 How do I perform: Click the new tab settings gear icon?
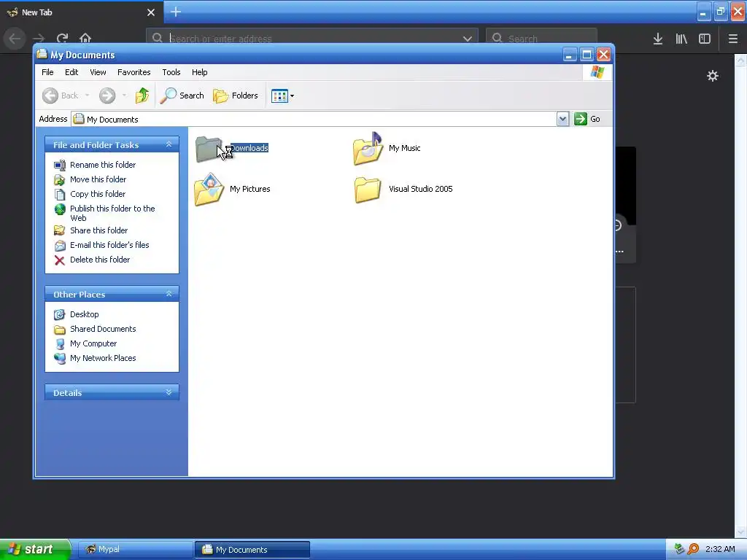(712, 76)
